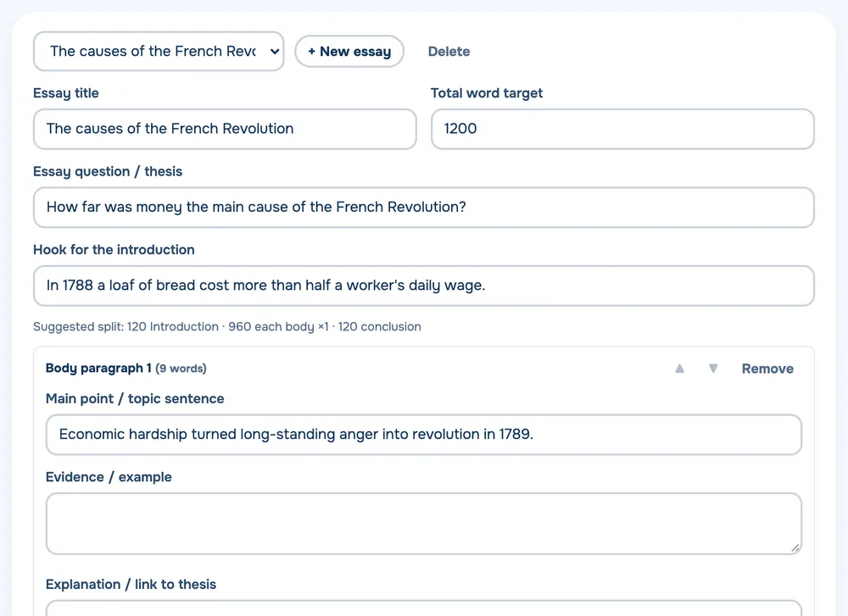The width and height of the screenshot is (848, 616).
Task: Click the Hook for the introduction field
Action: coord(424,286)
